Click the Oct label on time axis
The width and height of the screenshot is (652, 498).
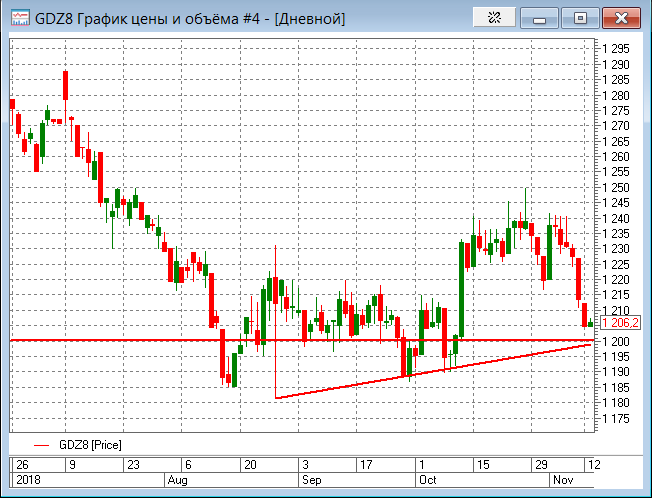point(428,481)
